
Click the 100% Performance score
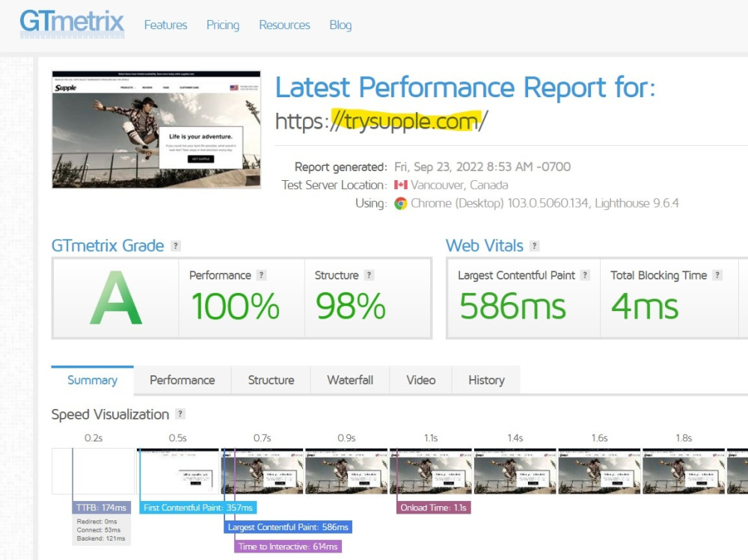[x=235, y=307]
